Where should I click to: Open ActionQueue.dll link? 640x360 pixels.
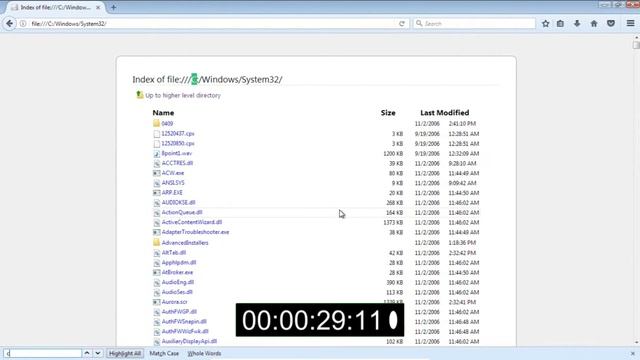182,212
